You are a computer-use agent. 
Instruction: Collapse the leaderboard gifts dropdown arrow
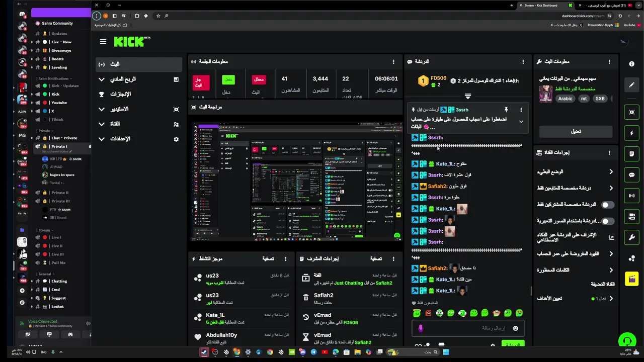(467, 96)
